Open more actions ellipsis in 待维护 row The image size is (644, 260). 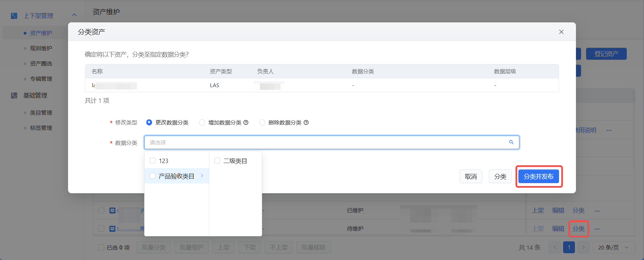(x=597, y=229)
